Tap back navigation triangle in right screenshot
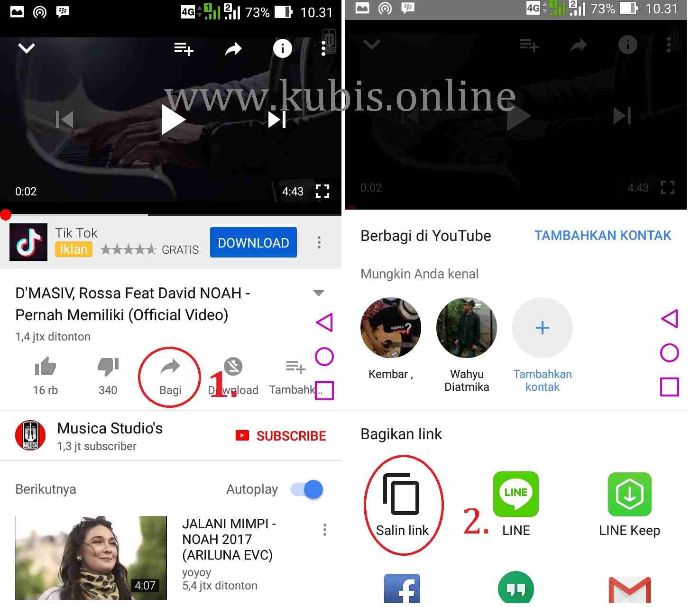 [670, 319]
